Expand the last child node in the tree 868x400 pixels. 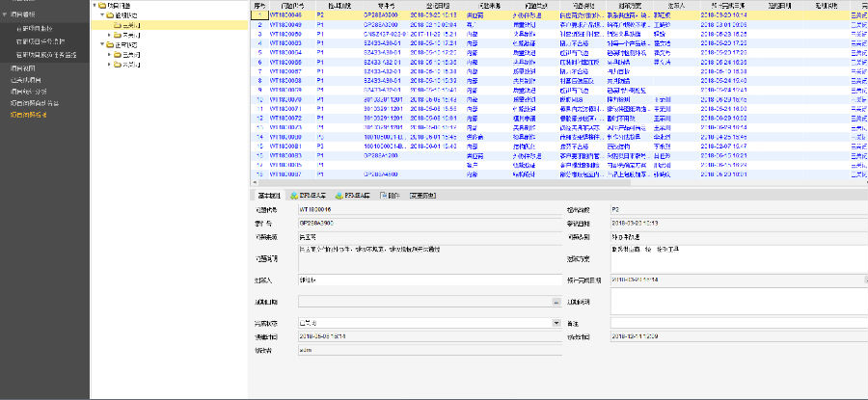point(109,65)
